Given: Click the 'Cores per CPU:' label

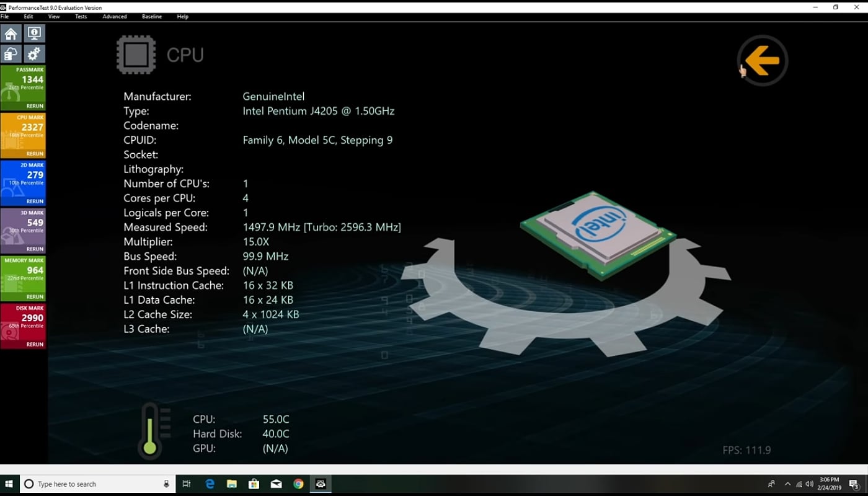Looking at the screenshot, I should point(159,198).
